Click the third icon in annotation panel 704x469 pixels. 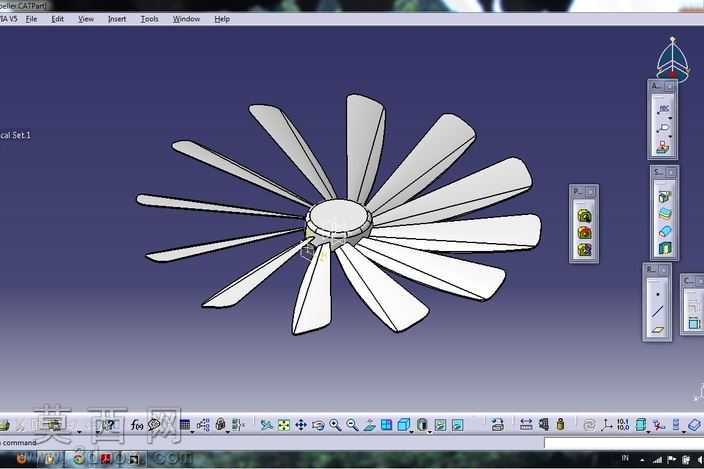coord(664,147)
